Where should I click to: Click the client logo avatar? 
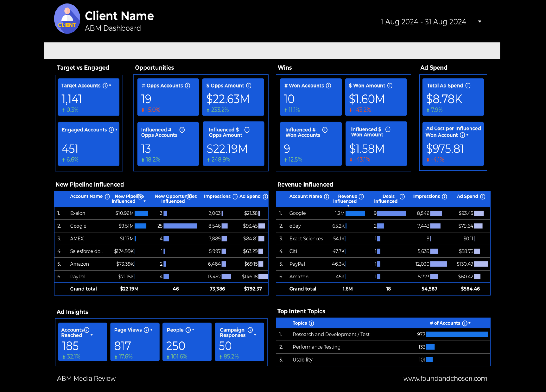67,19
